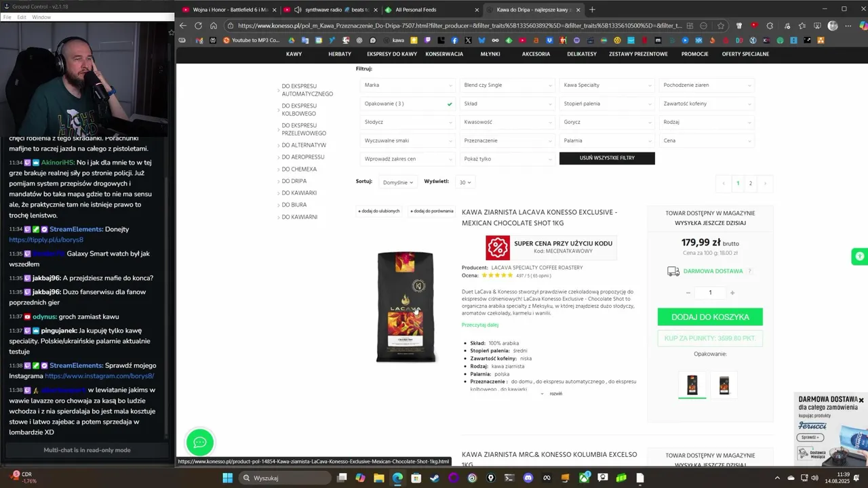Add page to favorites star icon
868x488 pixels.
(x=720, y=26)
